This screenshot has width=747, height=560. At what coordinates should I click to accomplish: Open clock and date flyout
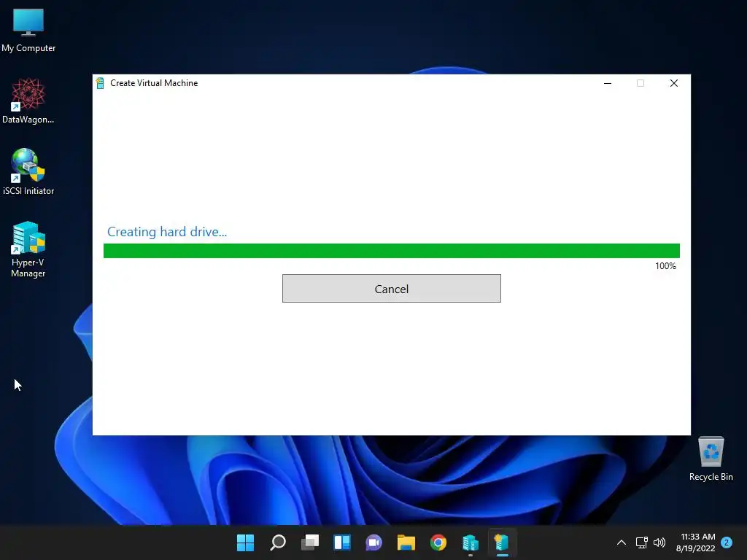coord(695,542)
